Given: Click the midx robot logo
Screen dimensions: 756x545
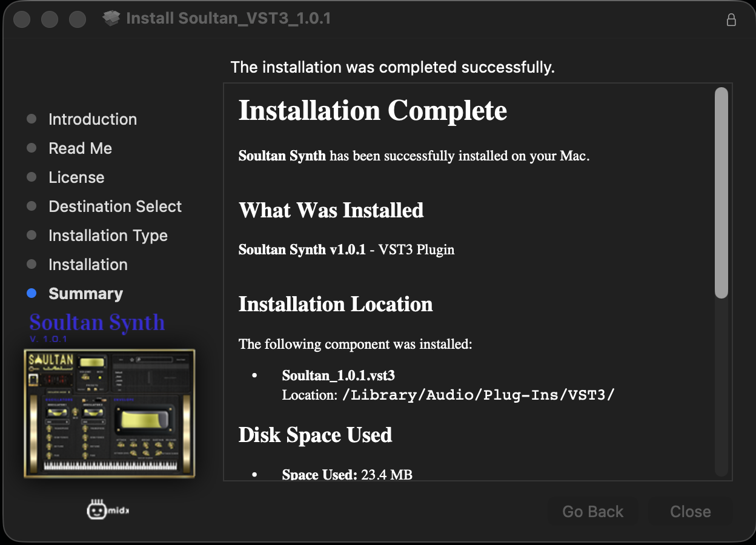Looking at the screenshot, I should point(108,510).
